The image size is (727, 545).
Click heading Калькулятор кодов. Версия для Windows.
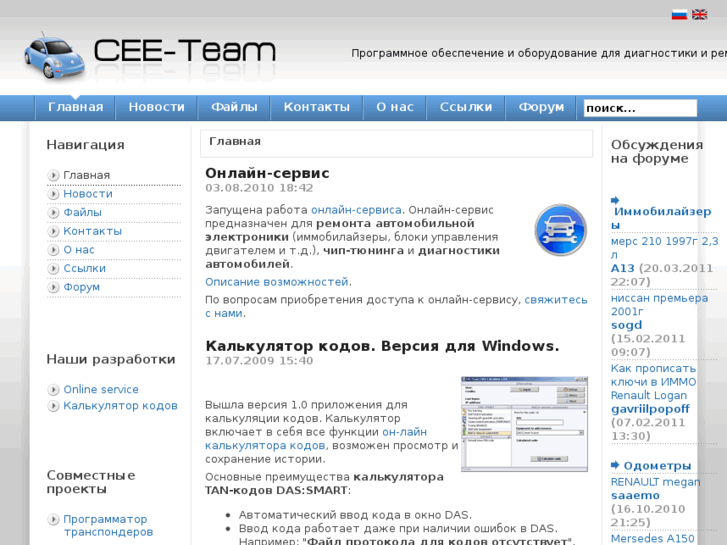click(383, 346)
